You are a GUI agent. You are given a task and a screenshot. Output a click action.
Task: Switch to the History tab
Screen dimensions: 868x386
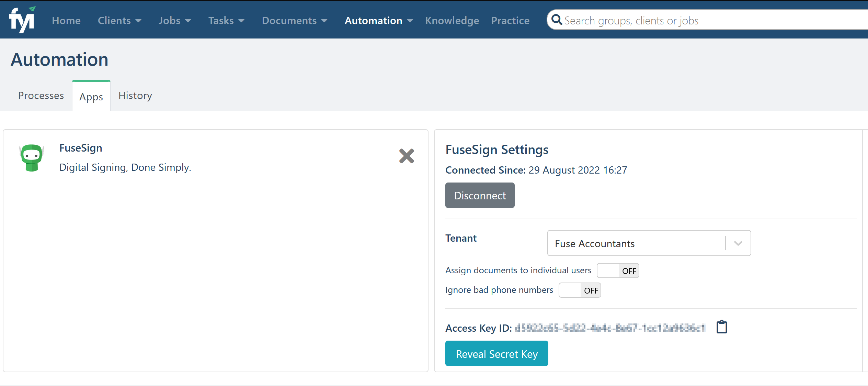coord(135,96)
